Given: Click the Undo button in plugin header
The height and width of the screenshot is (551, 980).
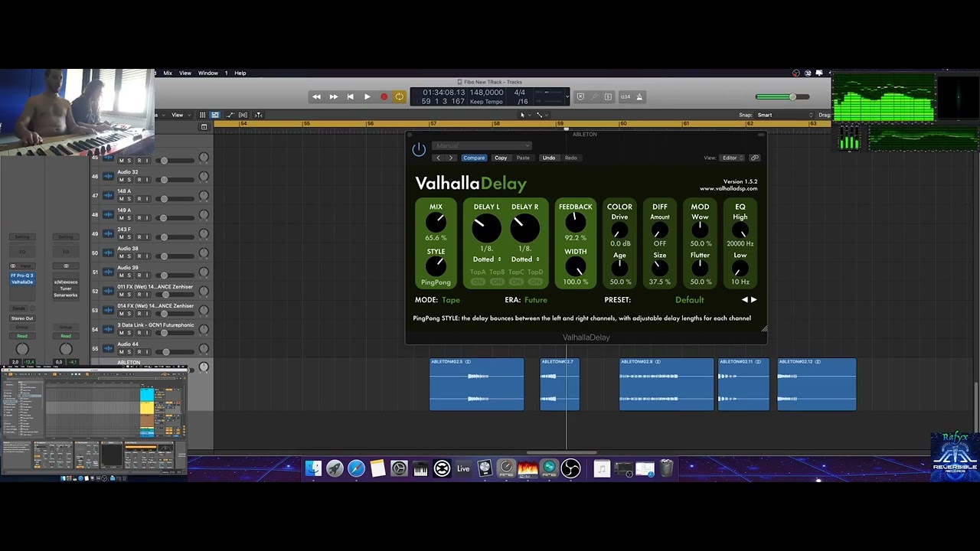Looking at the screenshot, I should (549, 158).
